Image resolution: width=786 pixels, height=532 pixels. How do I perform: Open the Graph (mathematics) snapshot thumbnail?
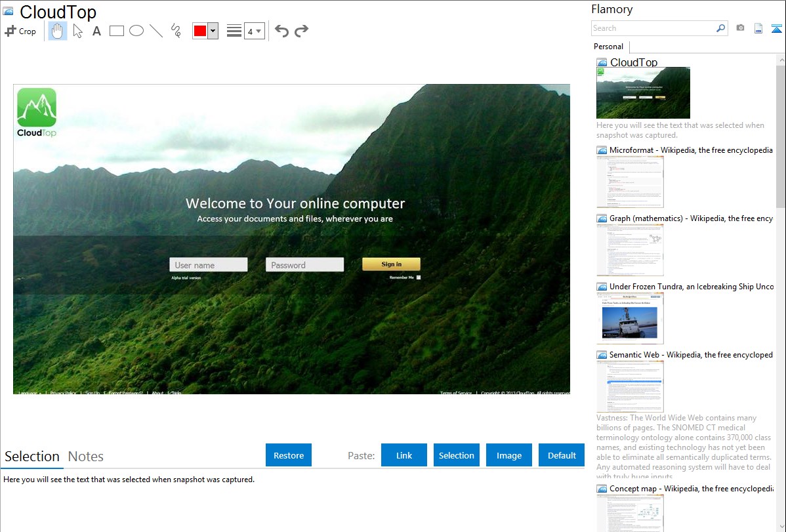point(630,250)
